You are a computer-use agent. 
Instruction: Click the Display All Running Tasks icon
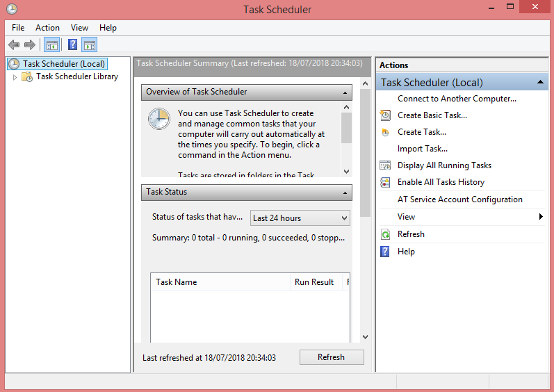tap(385, 165)
